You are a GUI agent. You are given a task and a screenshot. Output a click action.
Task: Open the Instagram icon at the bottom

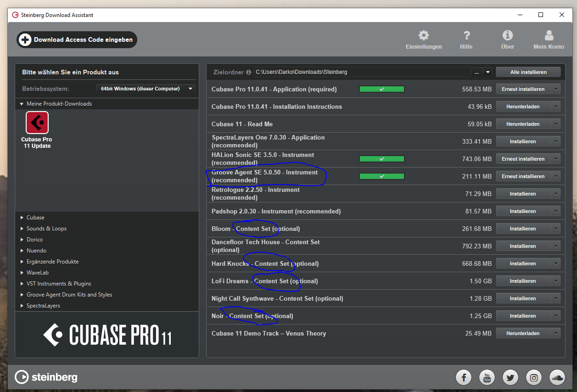533,377
